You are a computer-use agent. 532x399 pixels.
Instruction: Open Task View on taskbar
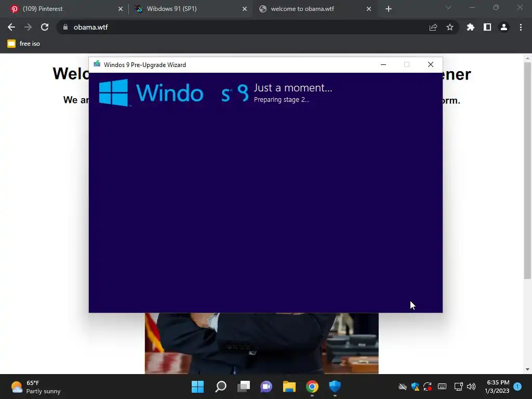[244, 387]
